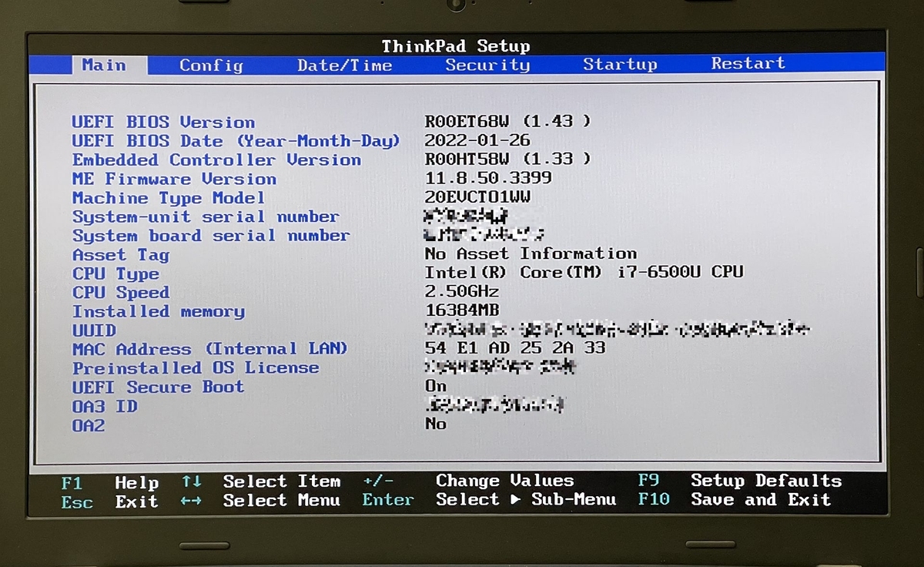Select Intel Core i7-6500U CPU value
This screenshot has width=924, height=567.
[x=584, y=272]
